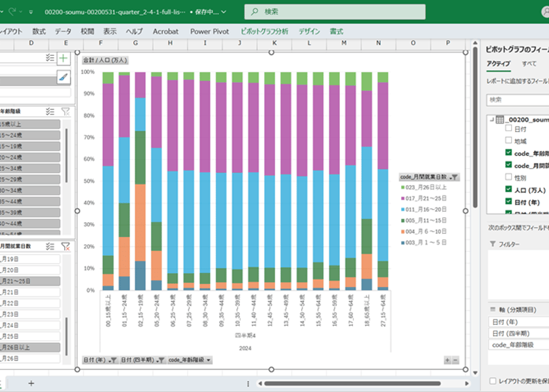Image resolution: width=549 pixels, height=392 pixels.
Task: Select the 35~44歳 slicer item
Action: point(30,201)
